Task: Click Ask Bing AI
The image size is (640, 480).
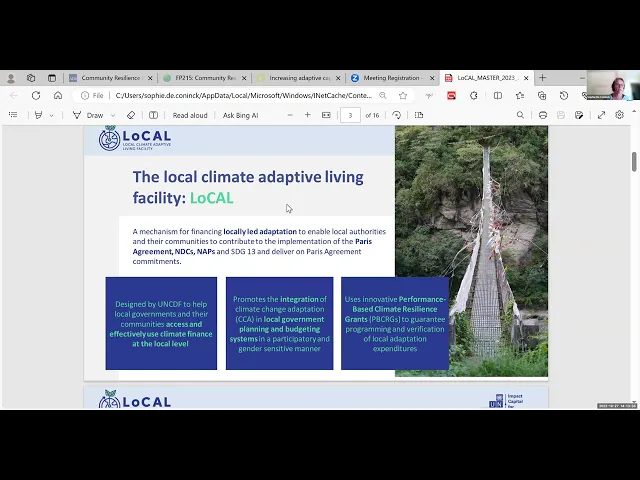Action: click(240, 116)
